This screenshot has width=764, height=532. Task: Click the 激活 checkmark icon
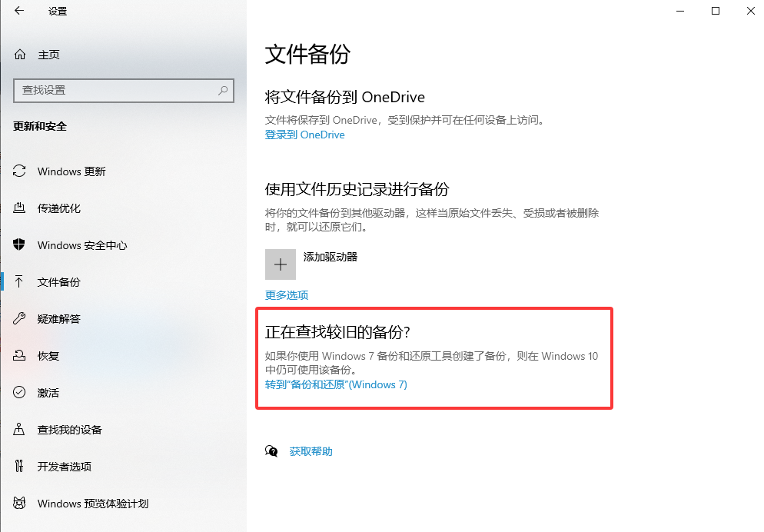point(19,392)
